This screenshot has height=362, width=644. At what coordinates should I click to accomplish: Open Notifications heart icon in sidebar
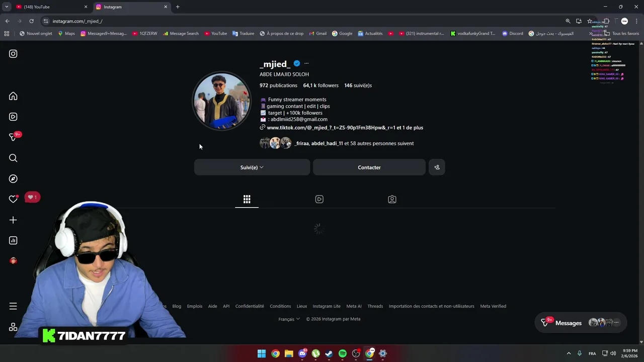click(x=13, y=199)
